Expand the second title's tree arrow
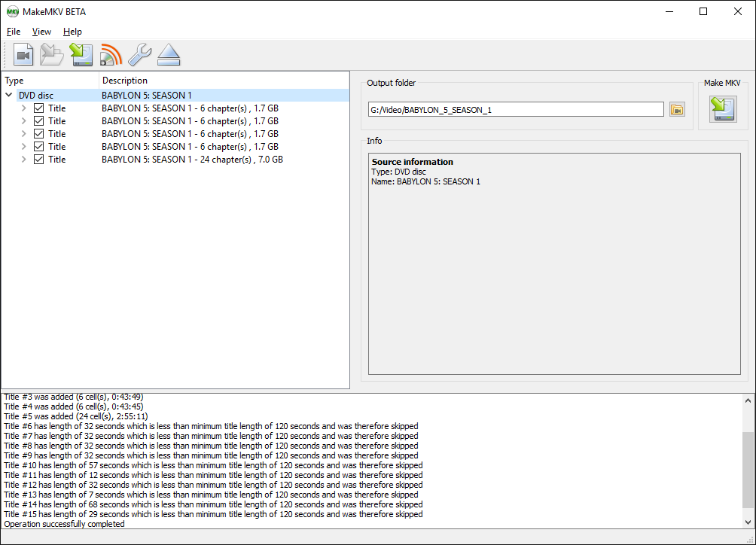Screen dimensions: 756x545 (x=23, y=121)
